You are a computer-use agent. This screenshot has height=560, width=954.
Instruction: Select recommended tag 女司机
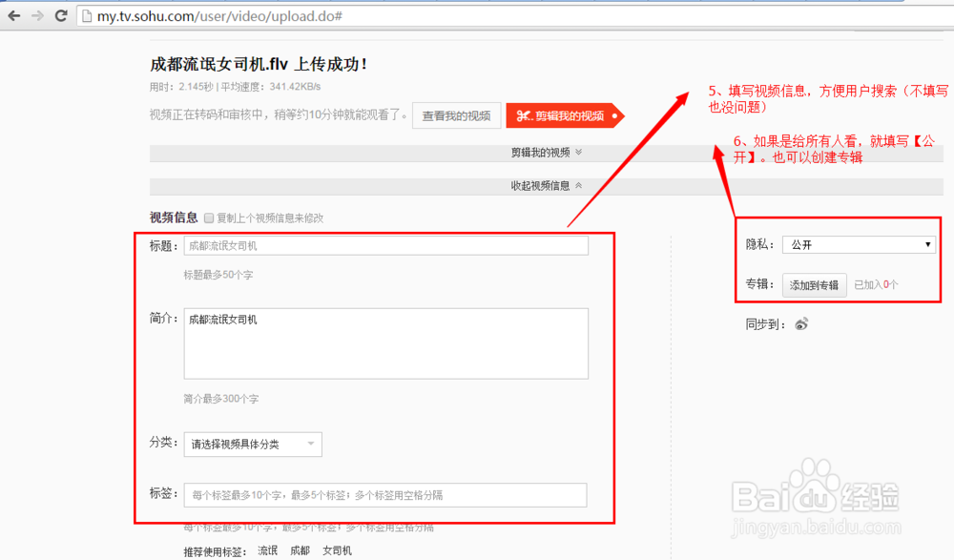pyautogui.click(x=337, y=550)
